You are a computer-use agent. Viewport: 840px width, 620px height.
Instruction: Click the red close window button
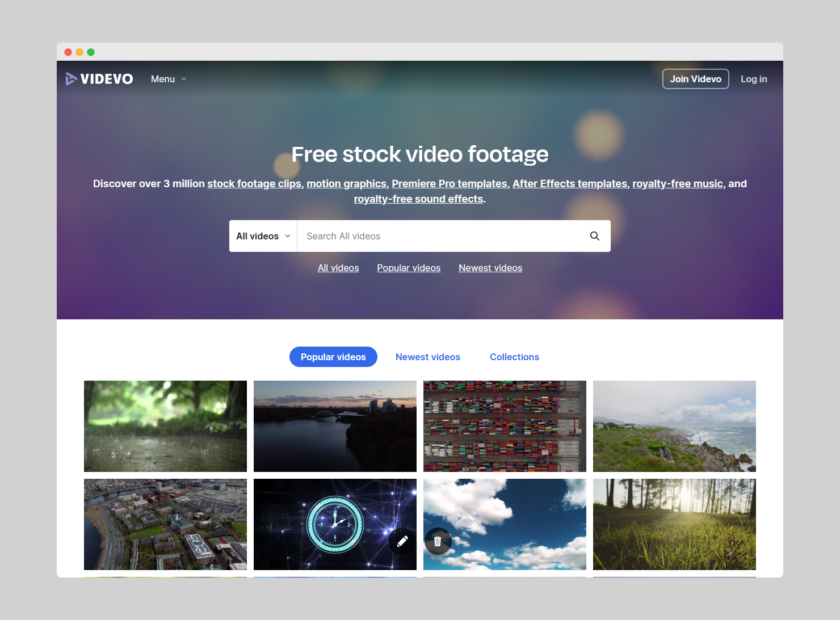pos(68,52)
